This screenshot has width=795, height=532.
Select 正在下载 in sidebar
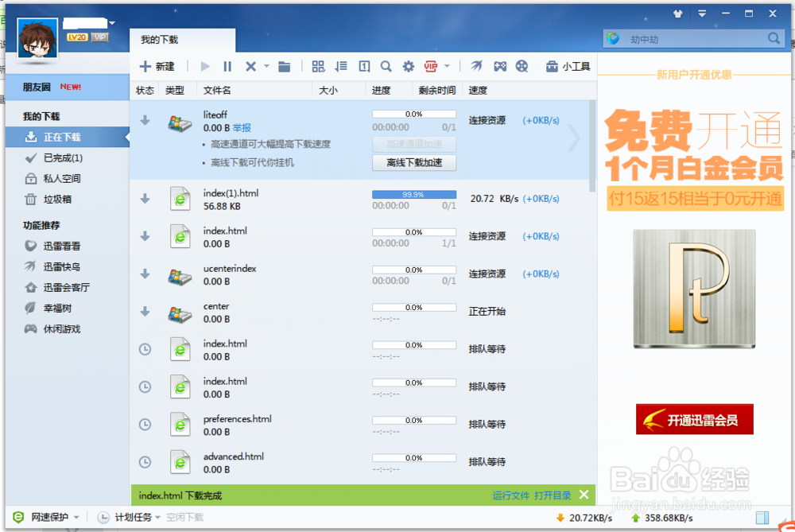tap(68, 137)
